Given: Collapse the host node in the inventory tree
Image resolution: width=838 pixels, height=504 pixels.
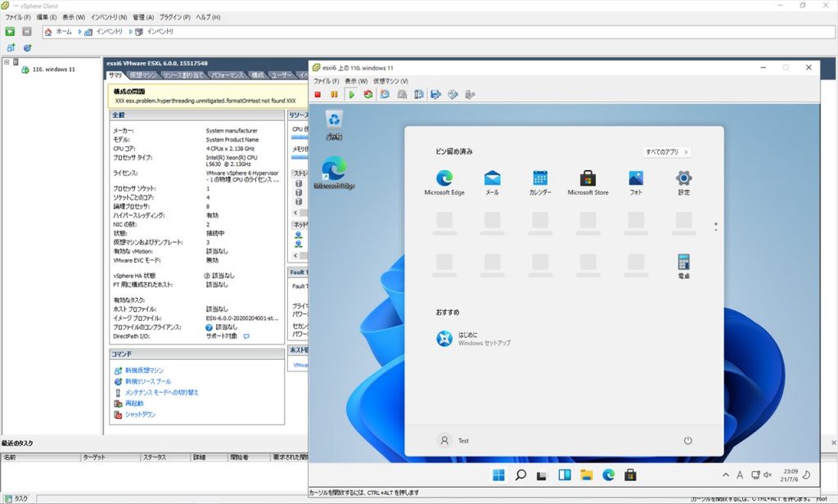Looking at the screenshot, I should tap(7, 62).
